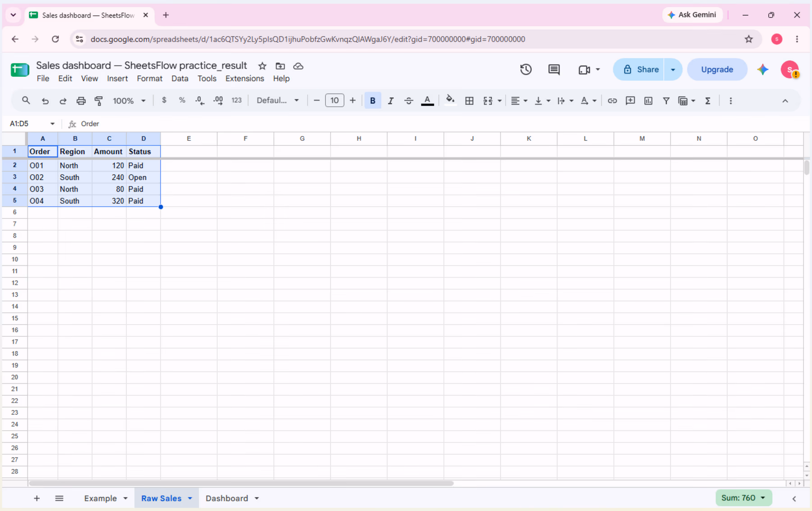
Task: Click the horizontal scrollbar at bottom
Action: 241,483
